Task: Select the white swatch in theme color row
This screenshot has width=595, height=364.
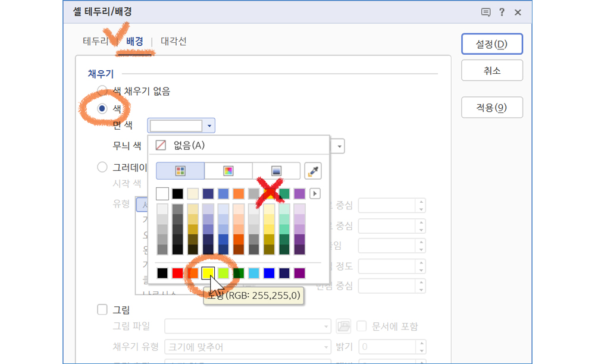Action: 162,194
